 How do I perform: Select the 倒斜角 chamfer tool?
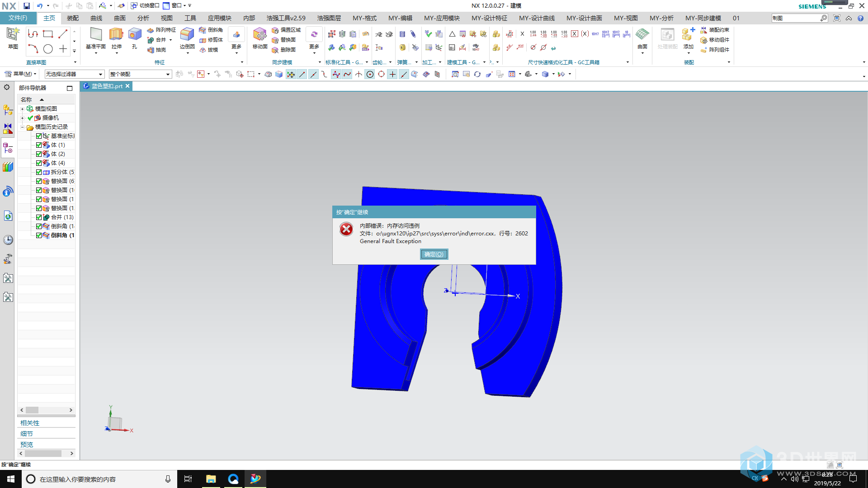pos(211,30)
